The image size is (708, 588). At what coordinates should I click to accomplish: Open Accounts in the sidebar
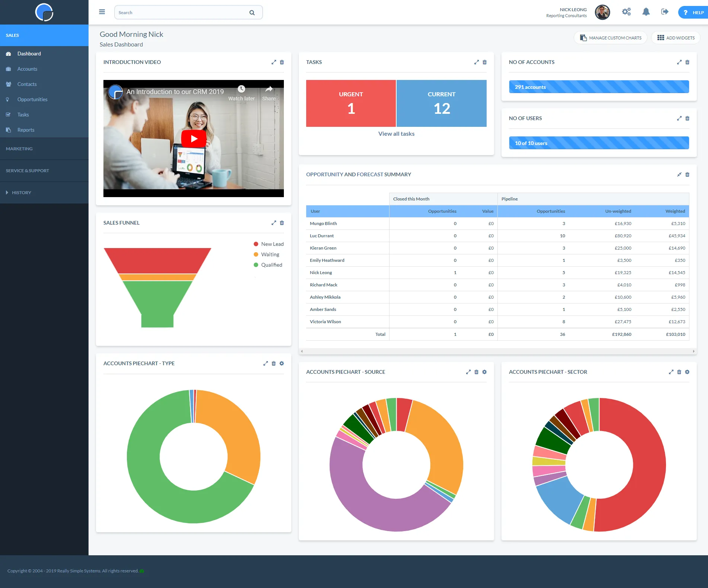point(44,69)
